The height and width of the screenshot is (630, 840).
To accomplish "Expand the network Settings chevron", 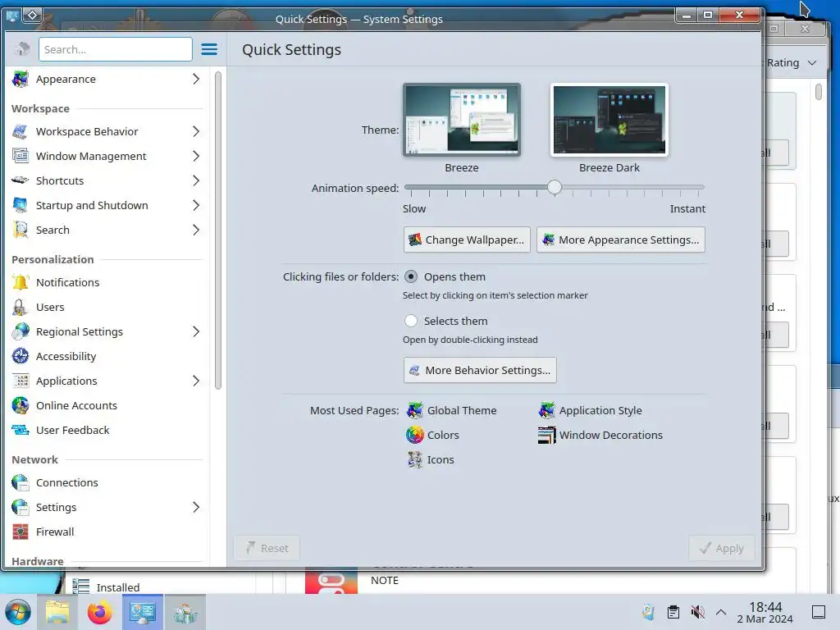I will pyautogui.click(x=196, y=507).
